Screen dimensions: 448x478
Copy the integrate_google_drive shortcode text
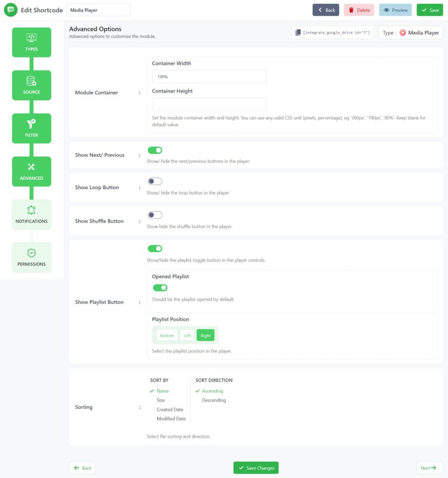point(336,32)
